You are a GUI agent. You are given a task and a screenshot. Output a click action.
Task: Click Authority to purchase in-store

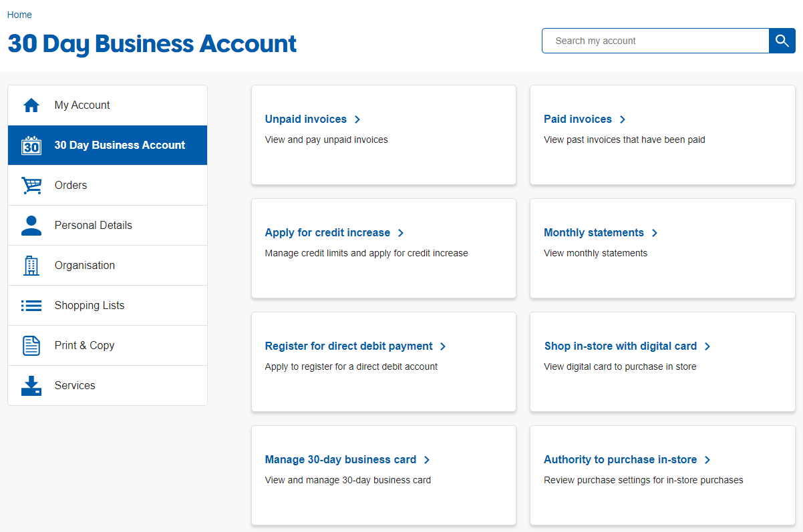(x=621, y=460)
